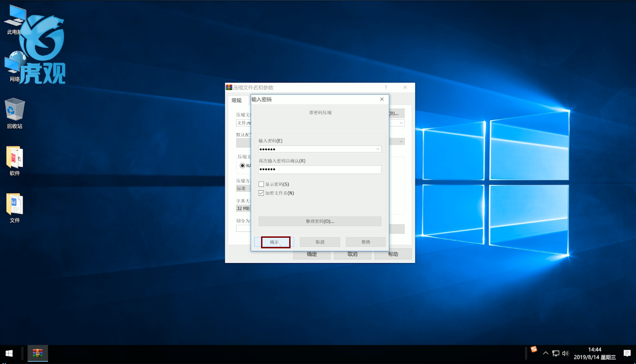Focus the 再次输入密码以确认(R) field
Viewport: 636px width, 364px height.
click(x=320, y=170)
